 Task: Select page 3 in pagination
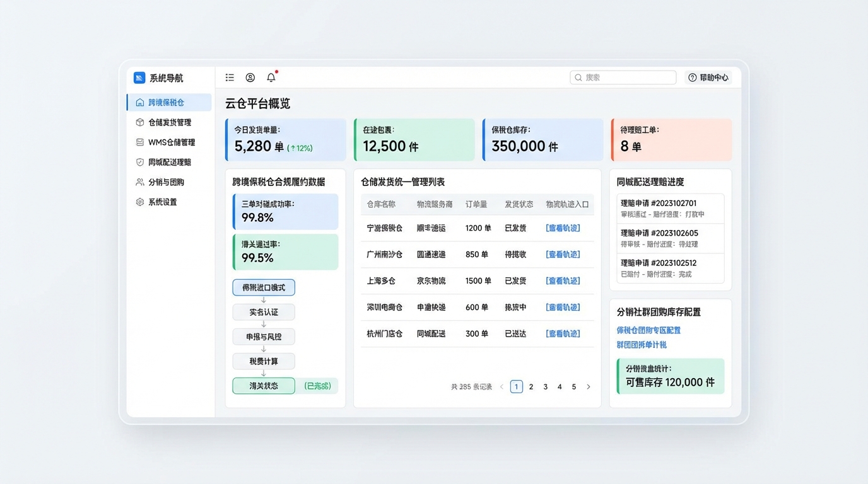click(546, 387)
